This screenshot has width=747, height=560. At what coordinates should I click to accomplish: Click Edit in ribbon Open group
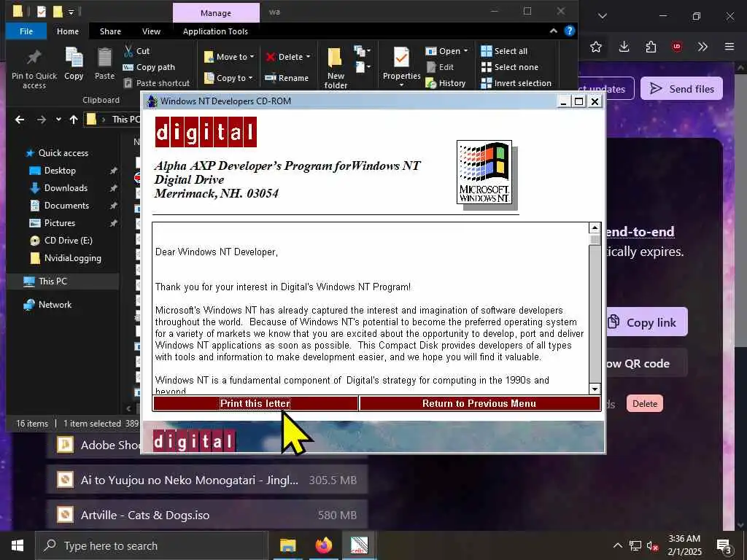tap(440, 67)
